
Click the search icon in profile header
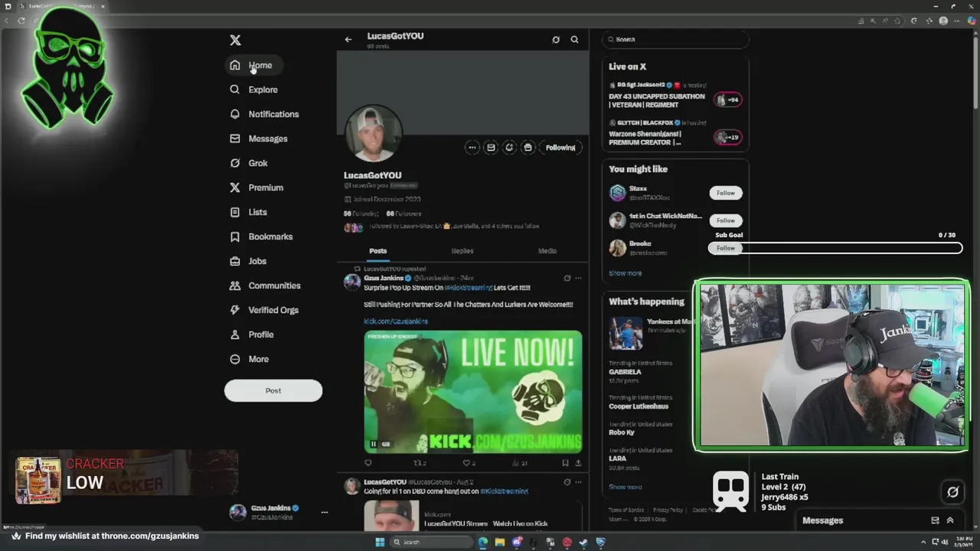574,40
